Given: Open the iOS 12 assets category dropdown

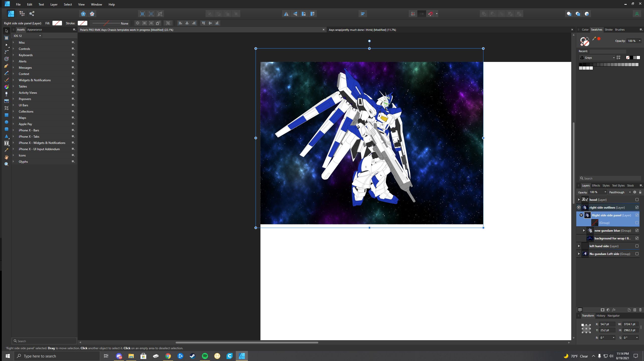Looking at the screenshot, I should (x=27, y=36).
